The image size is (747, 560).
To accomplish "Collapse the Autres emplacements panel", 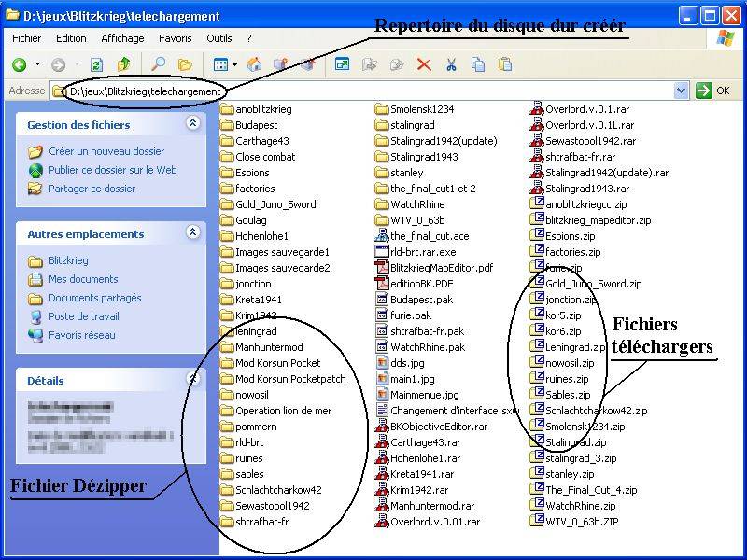I will click(193, 232).
